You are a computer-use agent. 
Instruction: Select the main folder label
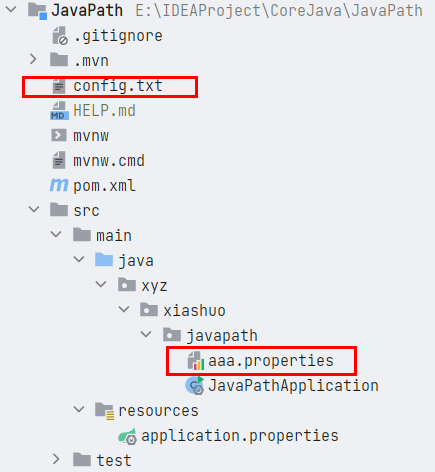click(x=114, y=236)
